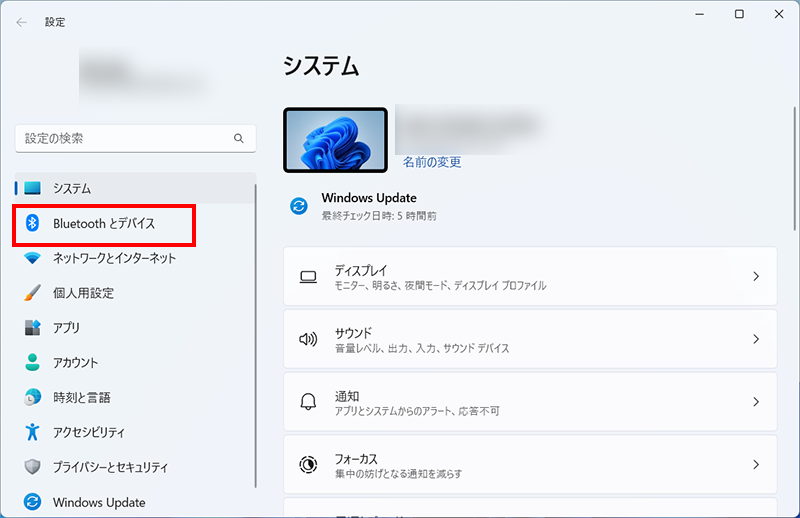Click the search magnifier icon
The image size is (800, 518).
point(239,138)
